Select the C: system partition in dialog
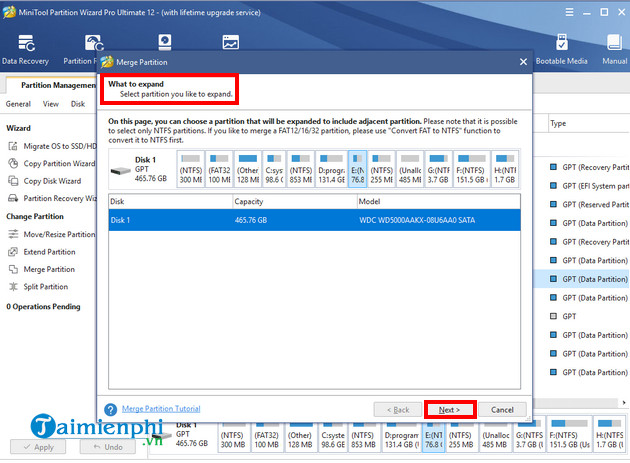 tap(274, 169)
